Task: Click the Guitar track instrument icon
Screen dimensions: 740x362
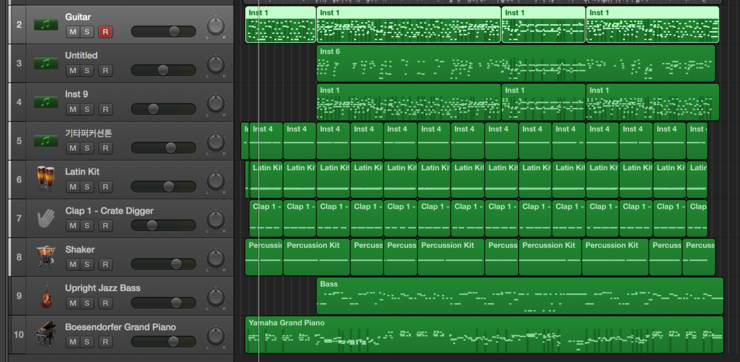Action: point(46,25)
